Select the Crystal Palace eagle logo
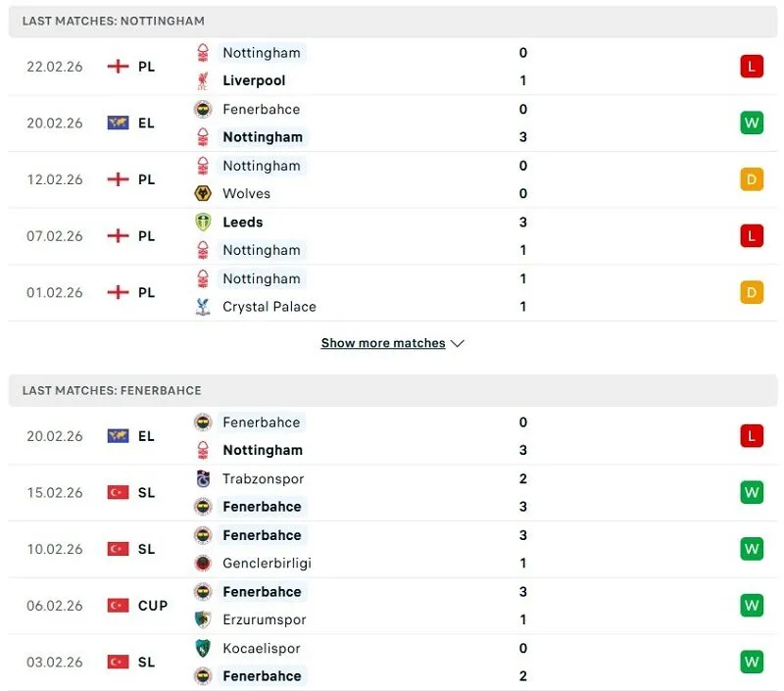 click(x=203, y=307)
